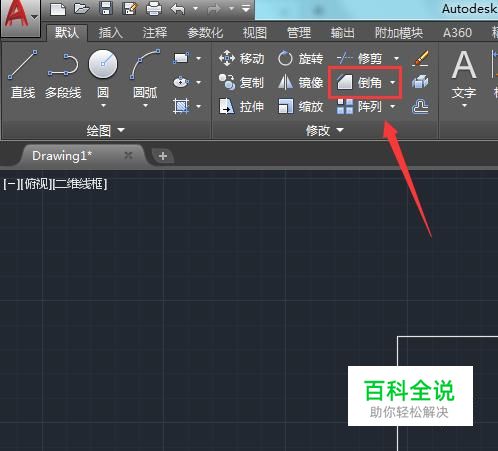Select the hatch fill tool
The width and height of the screenshot is (498, 451).
click(x=181, y=106)
